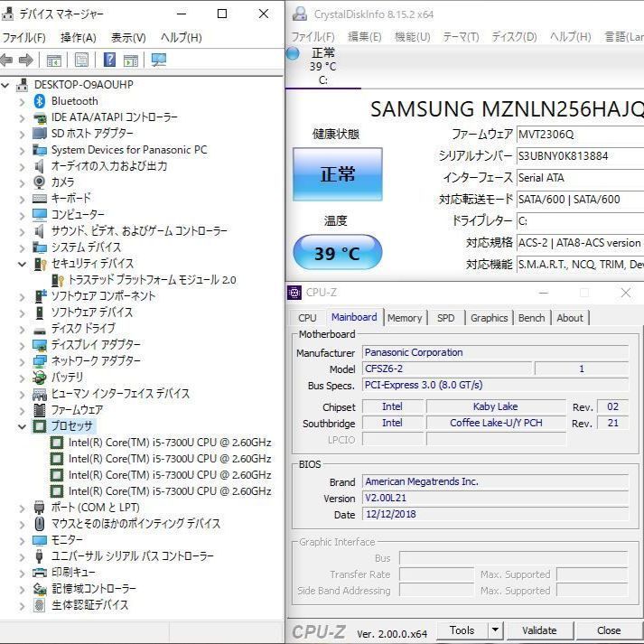Image resolution: width=644 pixels, height=644 pixels.
Task: Expand the SD ホスト アダプター category
Action: pos(23,135)
